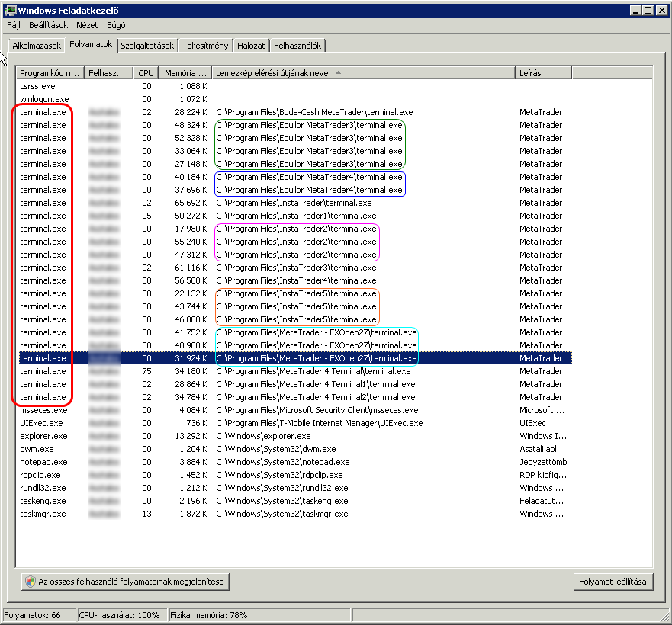
Task: Click the 40 184 K Equilor MetaTrader4 row
Action: 295,177
